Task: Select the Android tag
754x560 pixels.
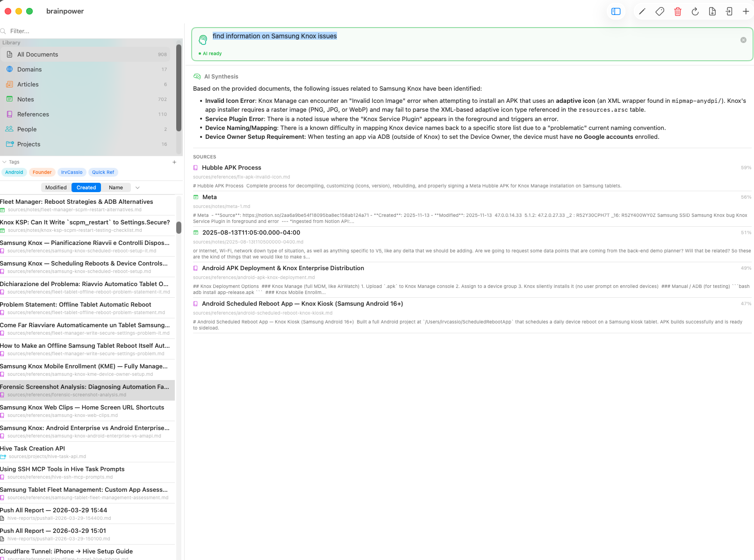Action: click(x=14, y=172)
